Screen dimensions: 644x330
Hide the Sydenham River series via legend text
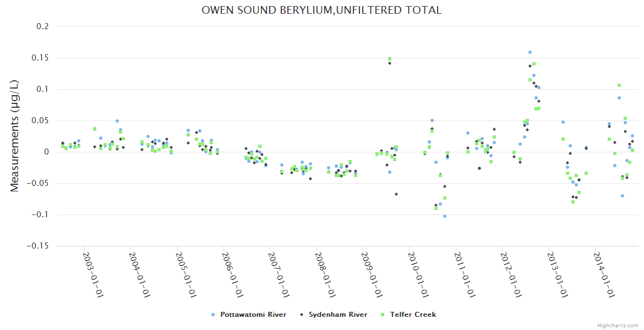click(337, 315)
